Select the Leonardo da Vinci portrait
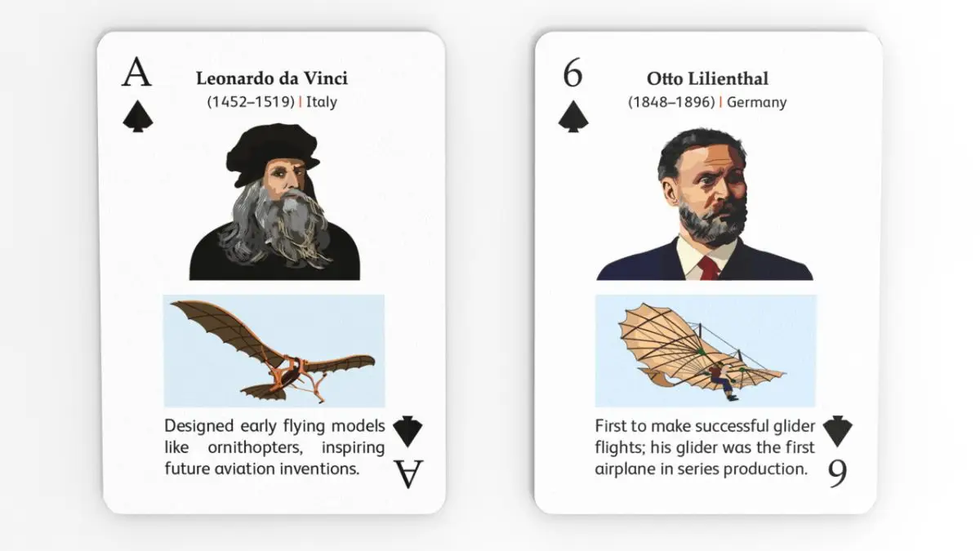The height and width of the screenshot is (551, 980). pyautogui.click(x=274, y=202)
